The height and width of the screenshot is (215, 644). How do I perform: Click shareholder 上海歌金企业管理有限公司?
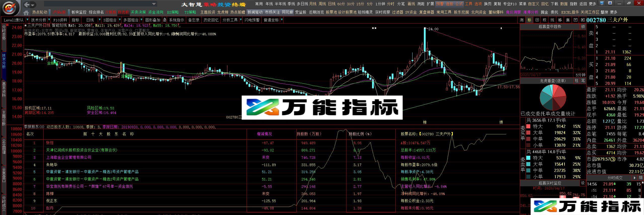click(68, 157)
